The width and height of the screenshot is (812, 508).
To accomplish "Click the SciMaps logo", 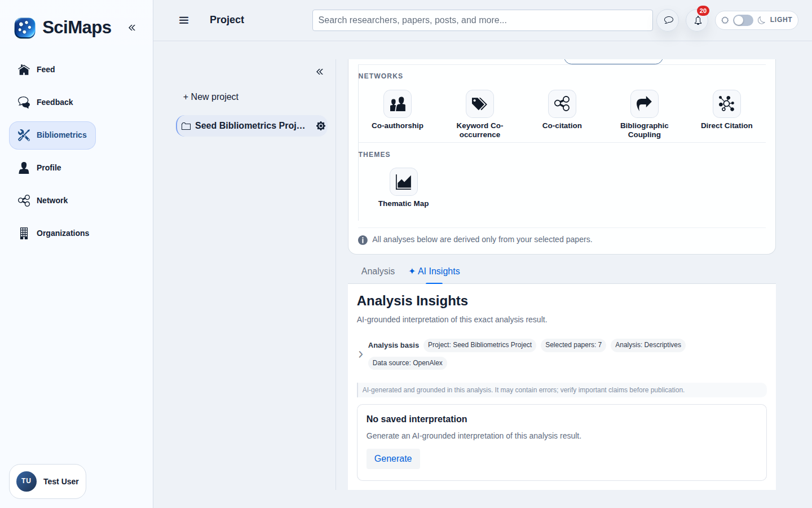I will 25,28.
